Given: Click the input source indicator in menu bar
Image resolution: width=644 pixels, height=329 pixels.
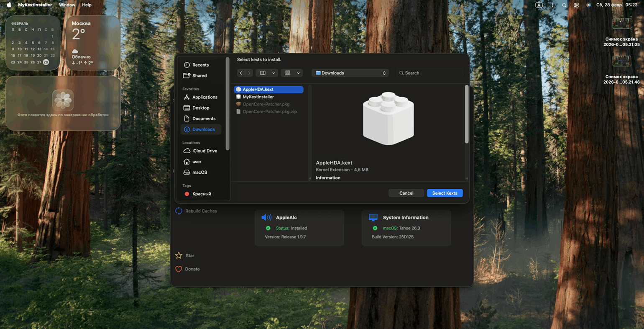Looking at the screenshot, I should coord(539,5).
